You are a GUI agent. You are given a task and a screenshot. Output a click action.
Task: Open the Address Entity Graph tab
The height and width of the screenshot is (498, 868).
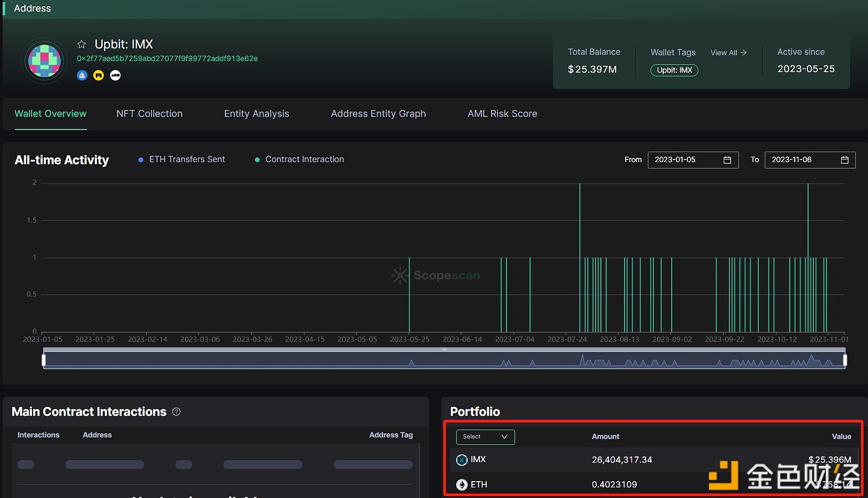tap(378, 114)
